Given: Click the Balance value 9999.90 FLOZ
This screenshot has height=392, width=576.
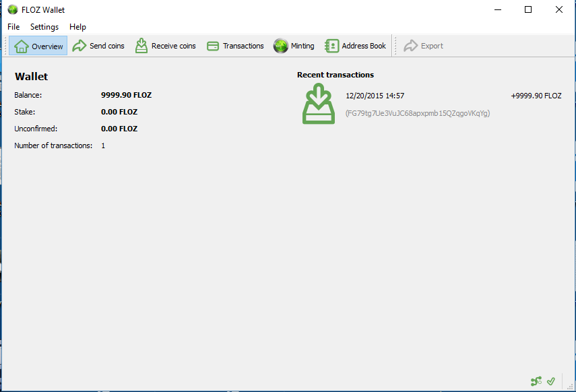Looking at the screenshot, I should click(x=127, y=95).
